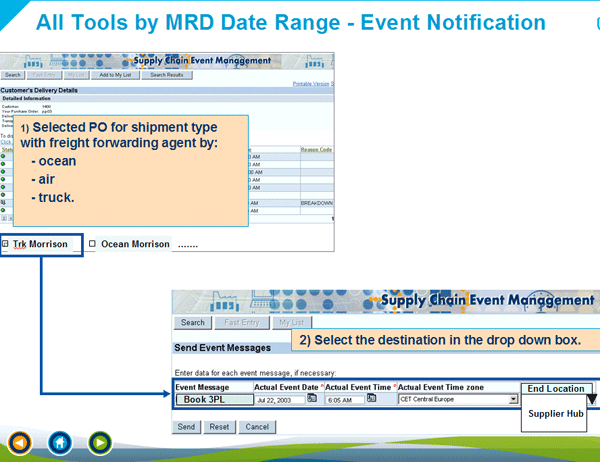
Task: Click the green forward arrow icon
Action: pyautogui.click(x=98, y=441)
